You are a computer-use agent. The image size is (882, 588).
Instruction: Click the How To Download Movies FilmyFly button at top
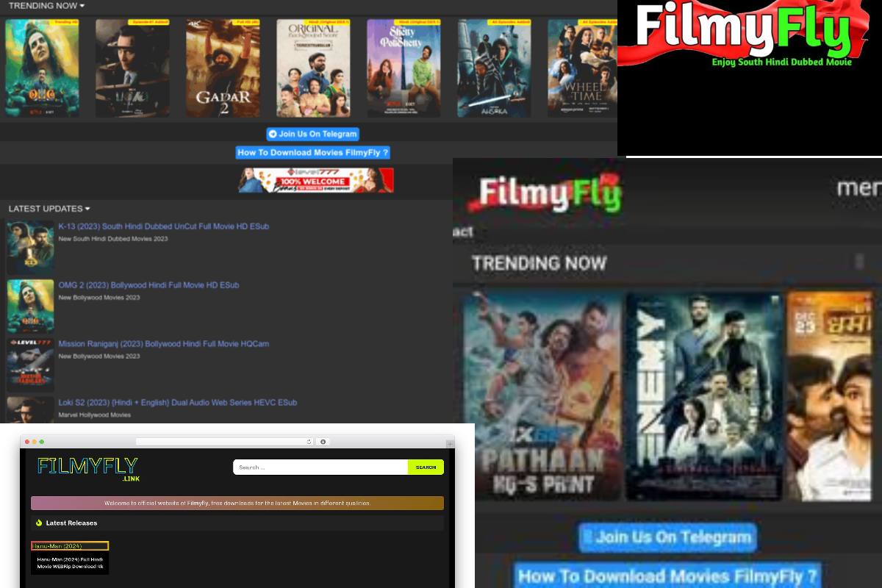(x=312, y=153)
